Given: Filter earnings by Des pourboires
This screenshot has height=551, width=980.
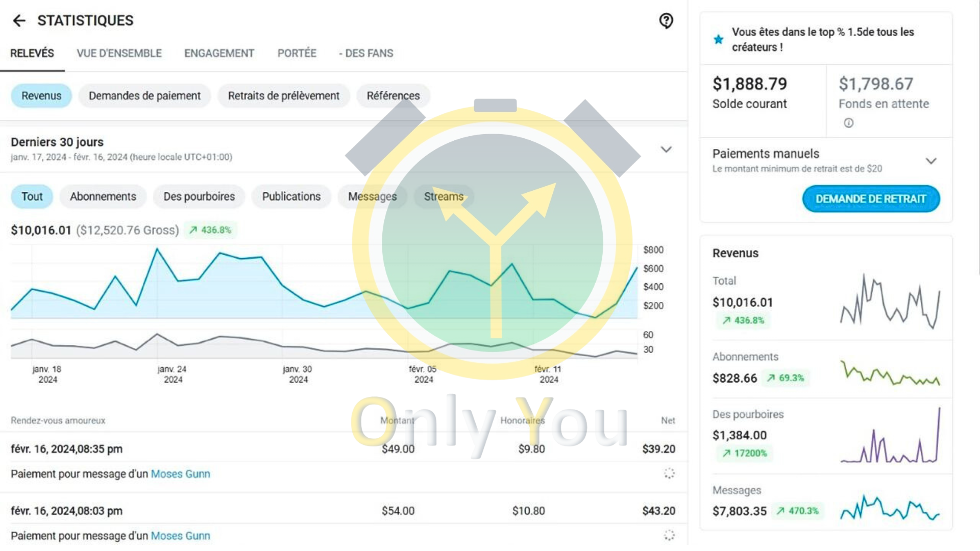Looking at the screenshot, I should click(x=199, y=196).
